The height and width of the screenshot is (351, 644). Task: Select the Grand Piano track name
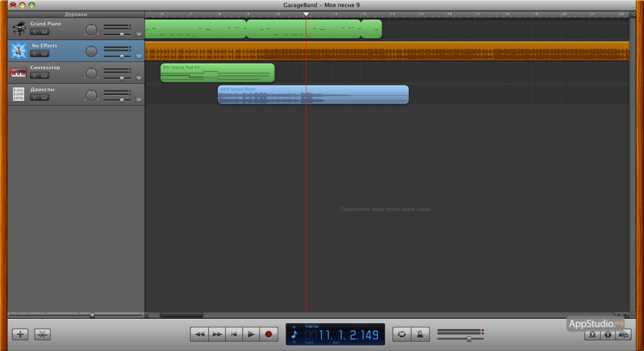click(x=45, y=24)
